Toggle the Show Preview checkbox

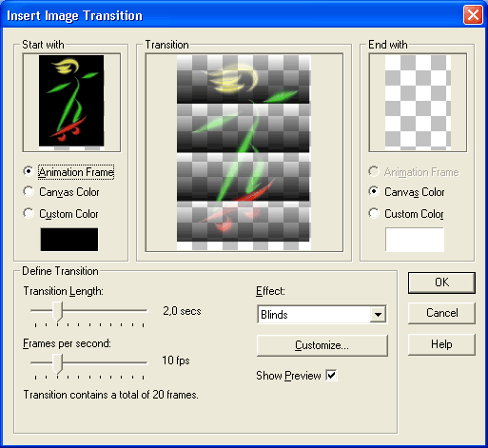(331, 376)
